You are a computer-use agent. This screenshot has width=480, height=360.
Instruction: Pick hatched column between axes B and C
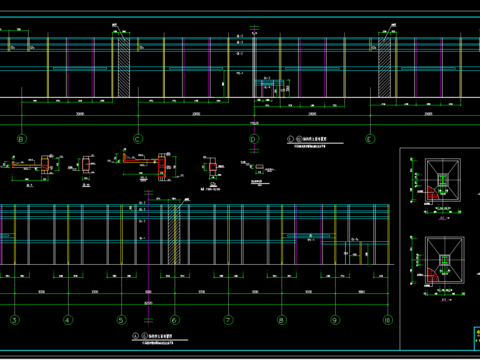[124, 67]
